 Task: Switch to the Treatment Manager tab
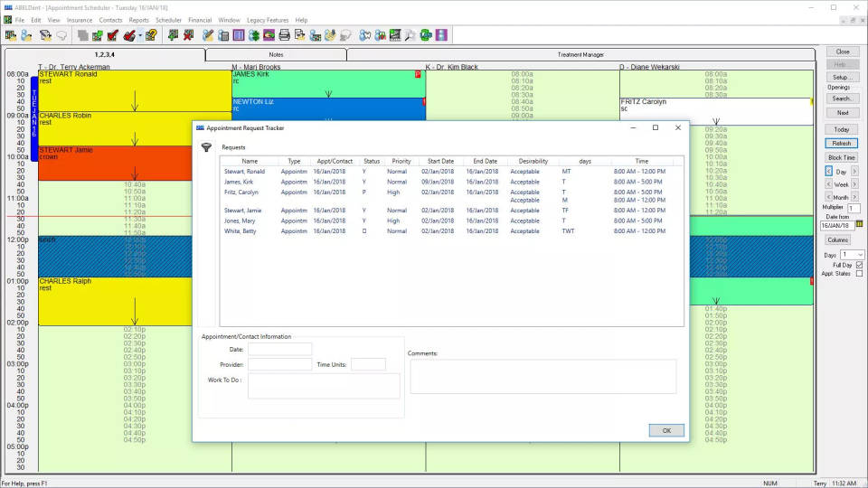point(580,55)
